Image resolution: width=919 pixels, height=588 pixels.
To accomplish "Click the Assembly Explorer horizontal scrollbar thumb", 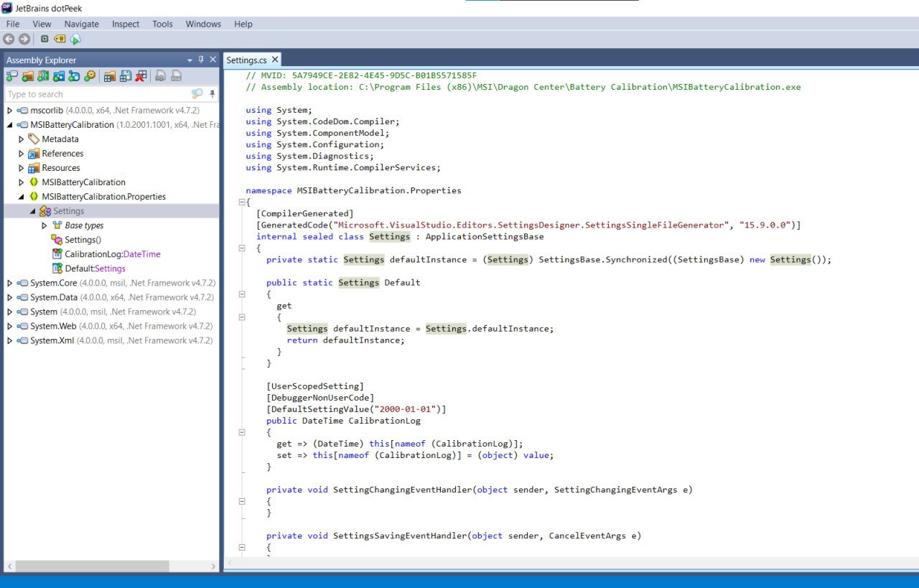I will coord(91,566).
